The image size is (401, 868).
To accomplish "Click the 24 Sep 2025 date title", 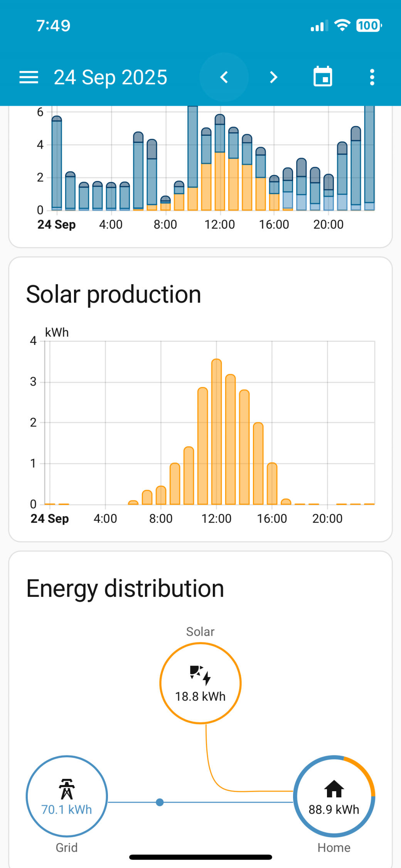I will (x=110, y=77).
